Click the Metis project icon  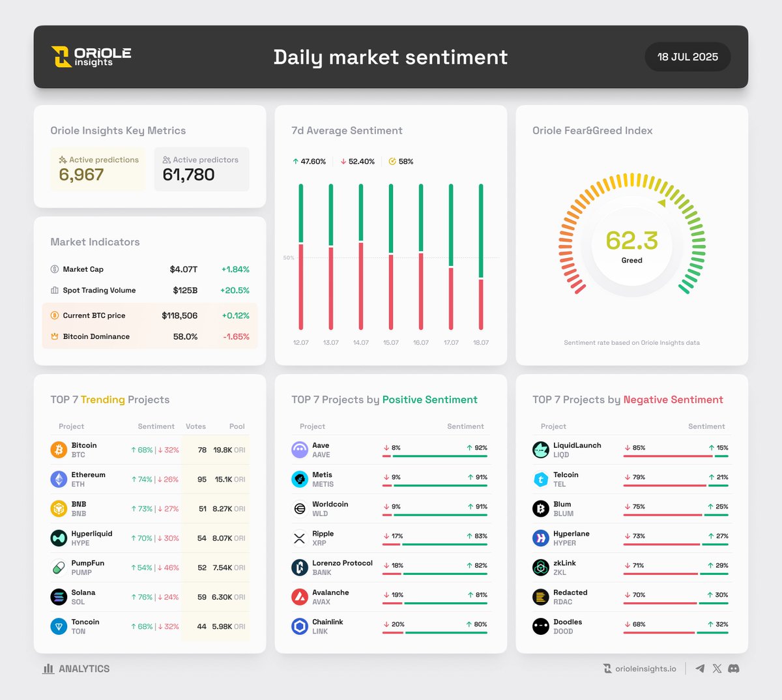pos(300,479)
